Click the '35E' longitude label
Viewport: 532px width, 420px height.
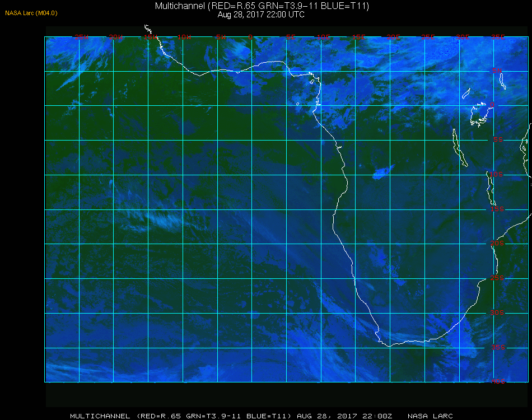click(498, 37)
